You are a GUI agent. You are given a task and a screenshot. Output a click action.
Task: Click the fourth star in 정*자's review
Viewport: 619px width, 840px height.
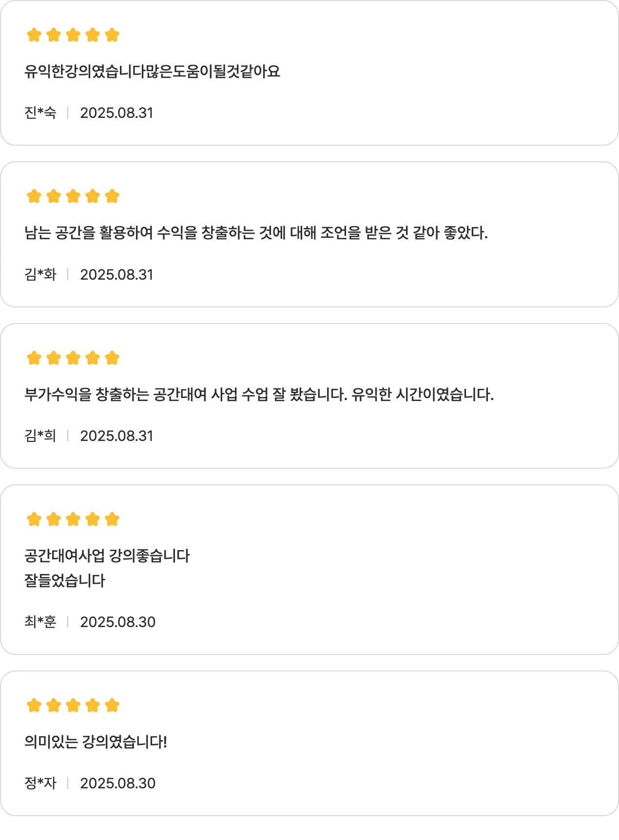click(93, 706)
